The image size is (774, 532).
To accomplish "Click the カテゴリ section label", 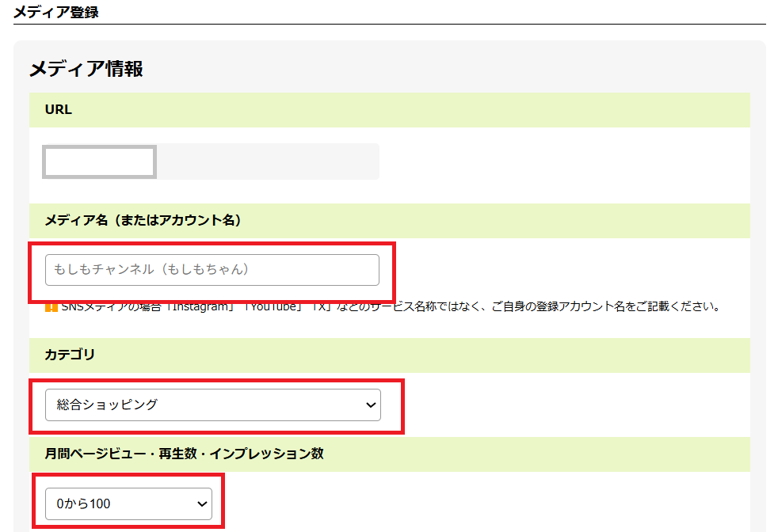I will (x=70, y=355).
